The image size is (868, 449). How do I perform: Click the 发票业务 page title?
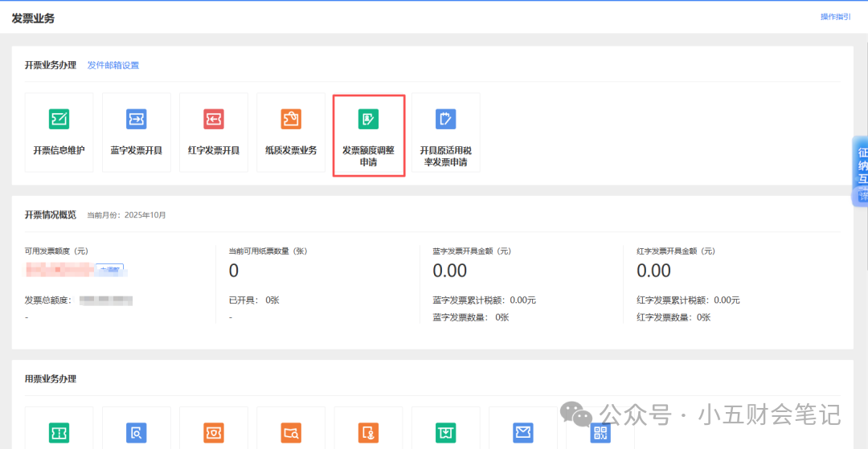(33, 18)
